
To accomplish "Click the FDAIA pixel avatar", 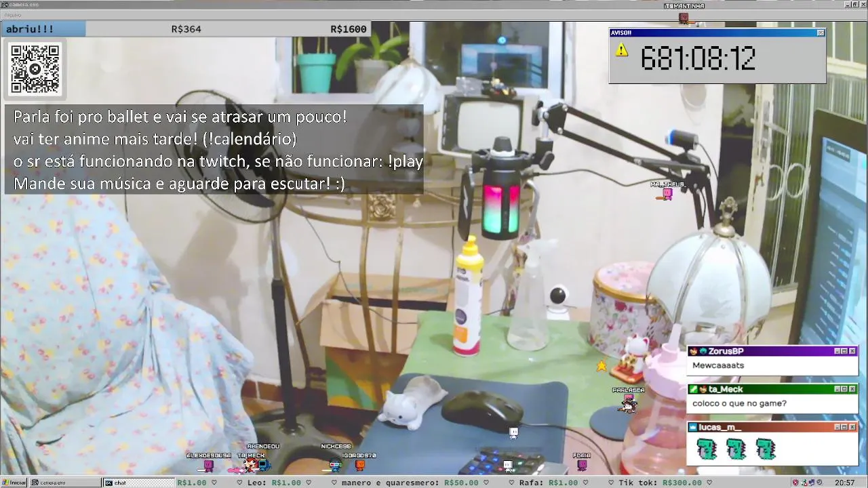I will point(582,465).
